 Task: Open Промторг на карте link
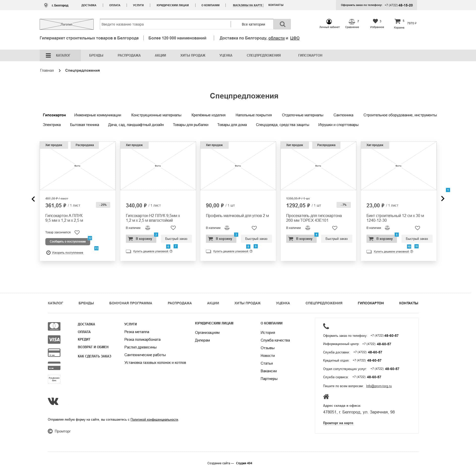click(338, 423)
